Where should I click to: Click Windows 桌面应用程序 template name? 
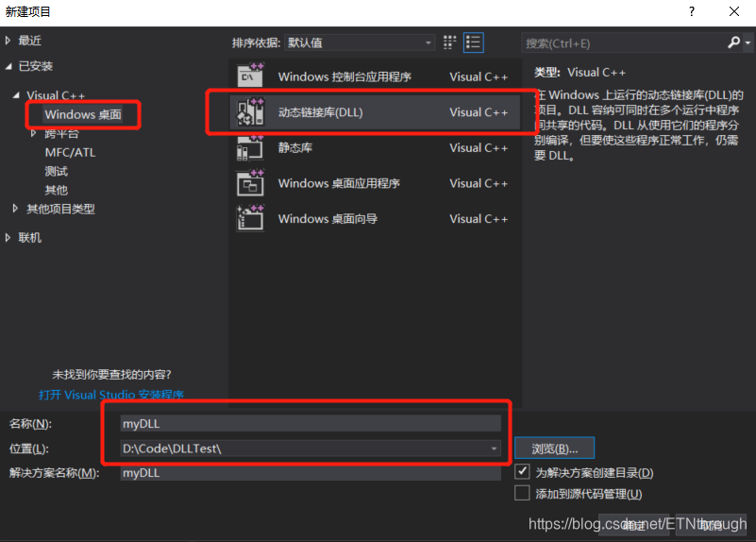(x=339, y=183)
